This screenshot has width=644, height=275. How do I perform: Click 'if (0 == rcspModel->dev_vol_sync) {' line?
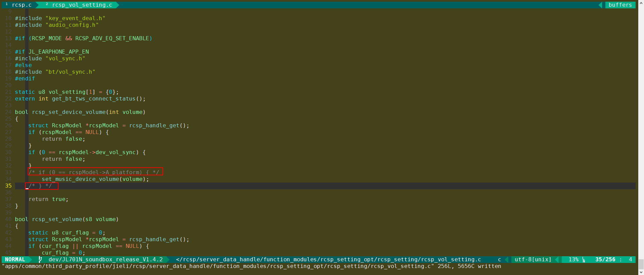click(87, 152)
